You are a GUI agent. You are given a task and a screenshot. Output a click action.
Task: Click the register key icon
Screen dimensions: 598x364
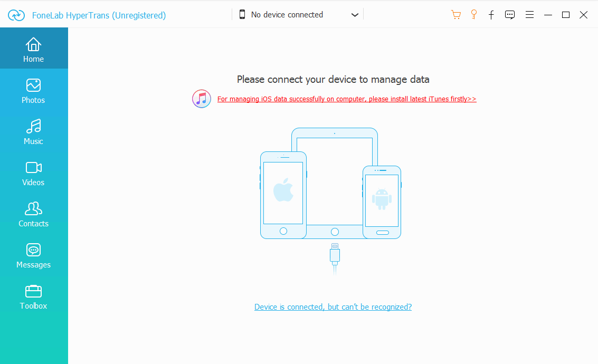[473, 14]
